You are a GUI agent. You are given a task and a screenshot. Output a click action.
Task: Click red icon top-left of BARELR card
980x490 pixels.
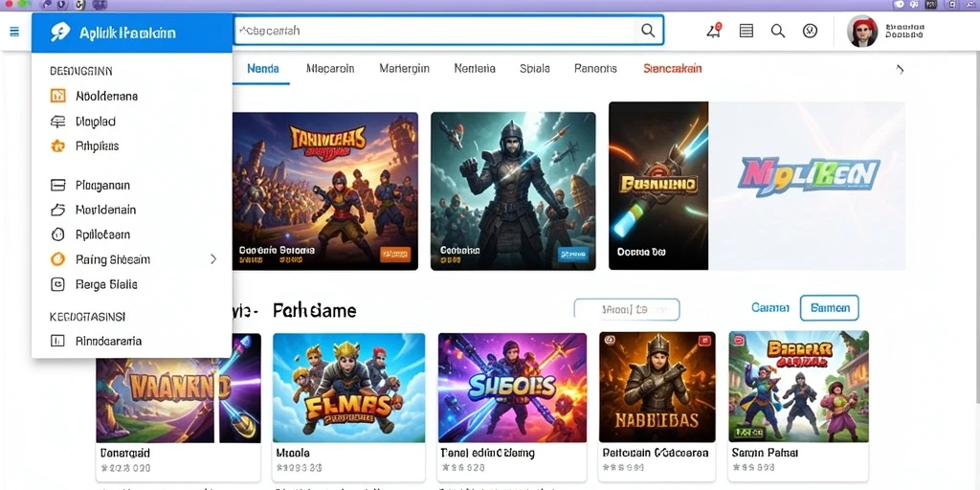coord(740,341)
